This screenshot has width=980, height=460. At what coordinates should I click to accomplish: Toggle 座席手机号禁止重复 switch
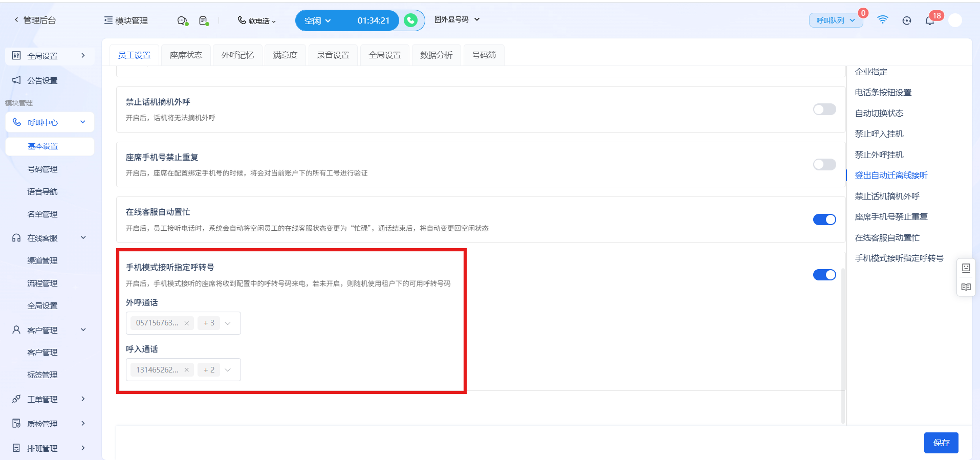pyautogui.click(x=824, y=164)
